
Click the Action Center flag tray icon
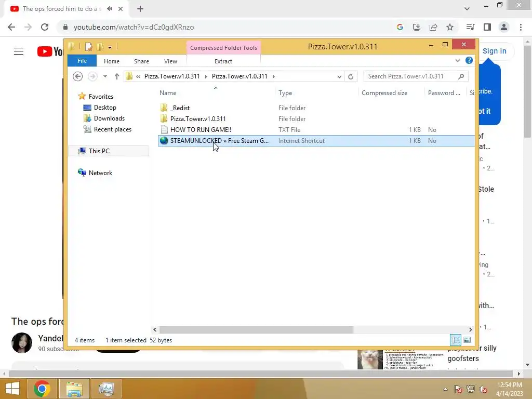pyautogui.click(x=458, y=389)
